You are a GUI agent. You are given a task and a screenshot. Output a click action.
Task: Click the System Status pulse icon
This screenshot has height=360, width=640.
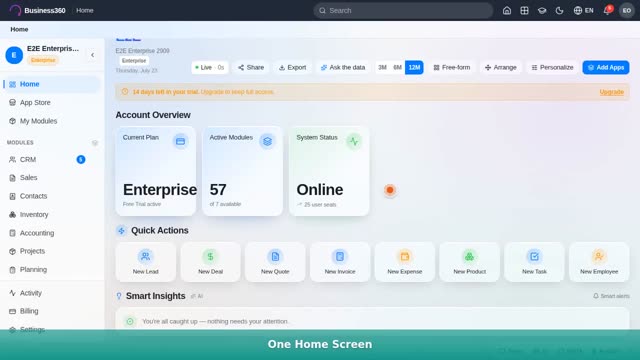click(x=354, y=141)
